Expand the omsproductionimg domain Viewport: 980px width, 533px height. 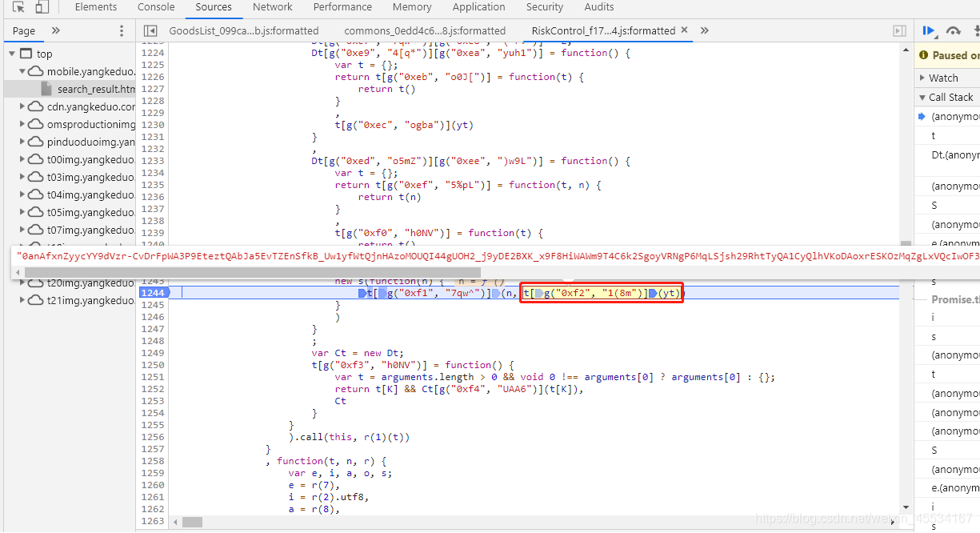click(22, 124)
